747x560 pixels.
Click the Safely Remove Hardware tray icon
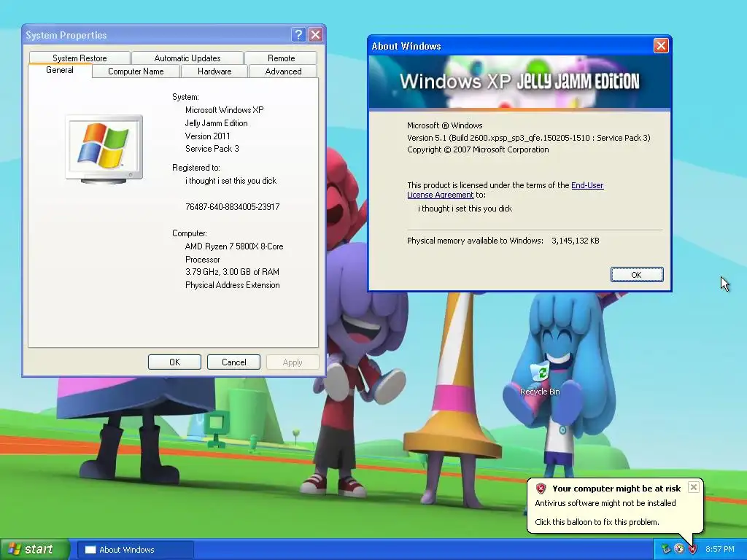[x=666, y=549]
